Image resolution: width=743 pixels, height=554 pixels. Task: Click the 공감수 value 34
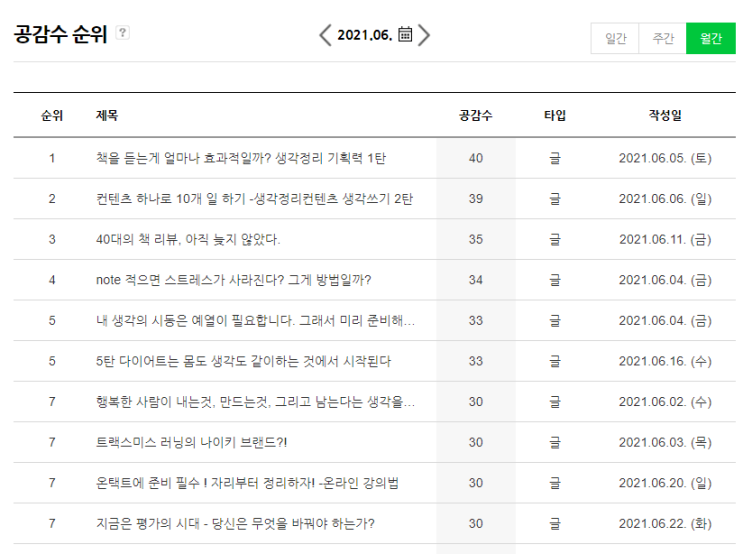click(x=476, y=280)
